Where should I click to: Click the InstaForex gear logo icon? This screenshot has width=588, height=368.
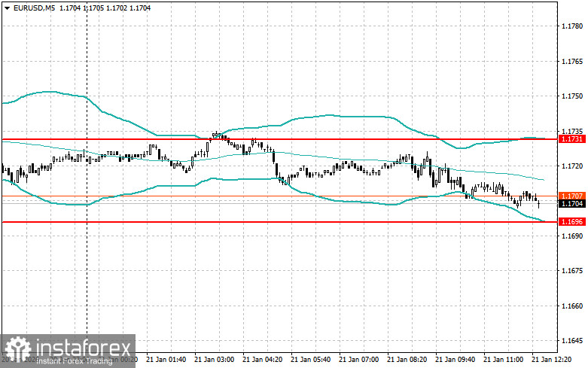[17, 351]
